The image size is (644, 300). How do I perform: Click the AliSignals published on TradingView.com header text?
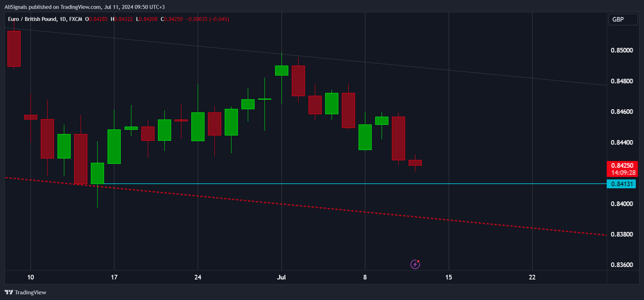84,7
